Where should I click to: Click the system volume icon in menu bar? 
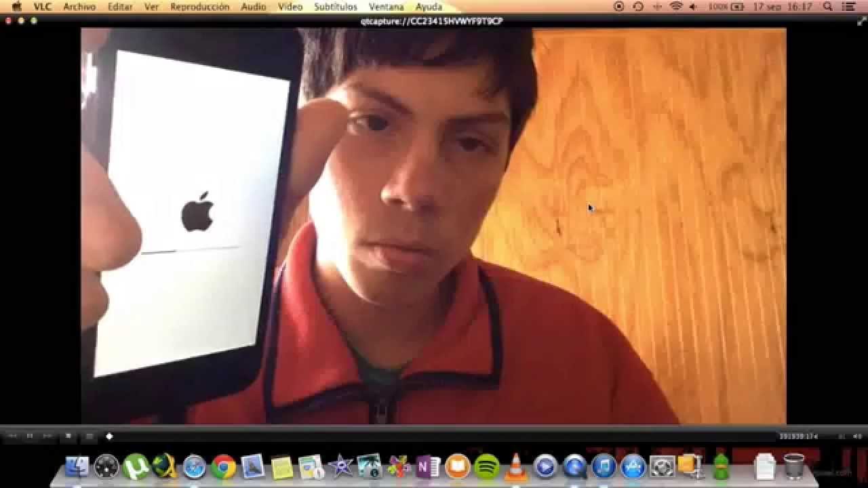(693, 7)
